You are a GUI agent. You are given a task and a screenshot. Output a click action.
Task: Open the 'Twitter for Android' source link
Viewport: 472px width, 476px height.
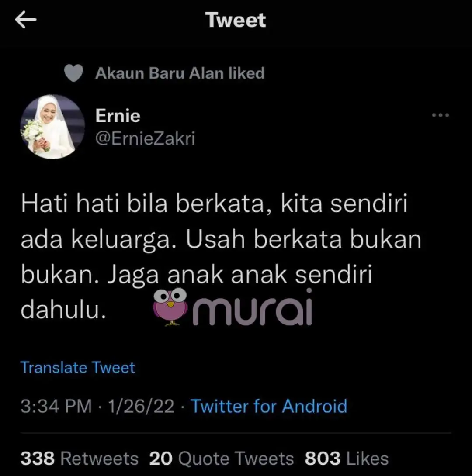(x=269, y=406)
